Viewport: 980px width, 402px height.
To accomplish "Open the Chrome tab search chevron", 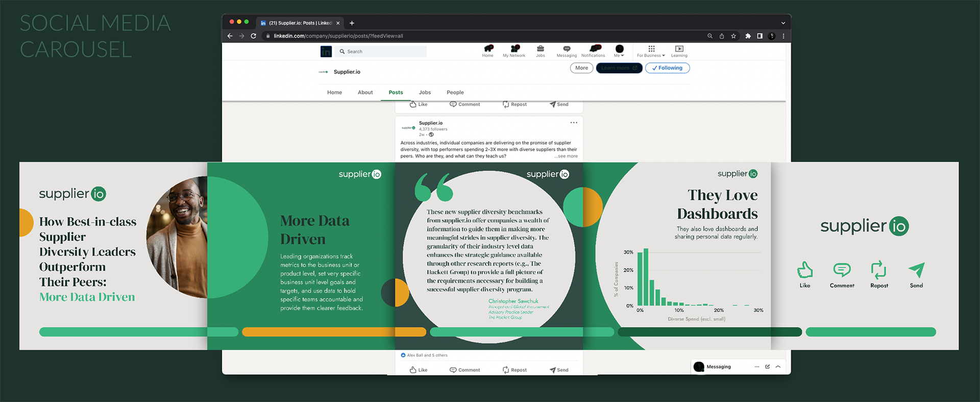I will [x=783, y=23].
